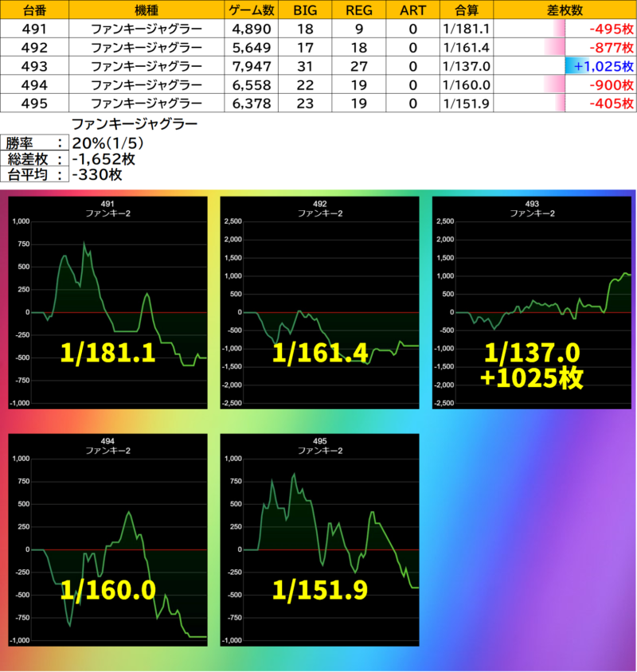Select the game count 6,378
This screenshot has height=672, width=637.
(251, 104)
